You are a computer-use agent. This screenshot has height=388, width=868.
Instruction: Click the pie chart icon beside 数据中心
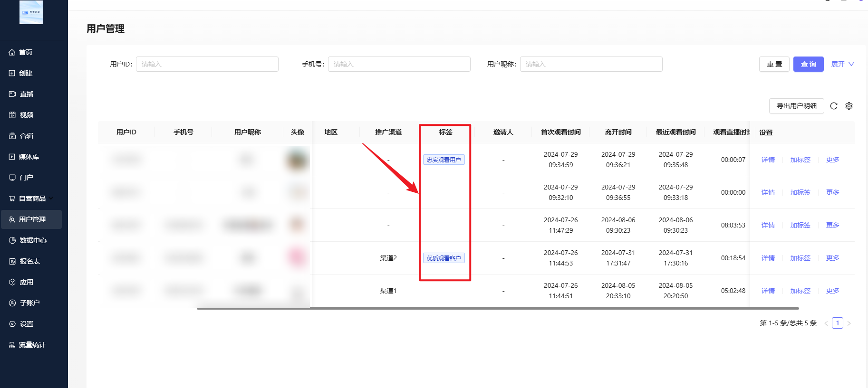point(12,240)
